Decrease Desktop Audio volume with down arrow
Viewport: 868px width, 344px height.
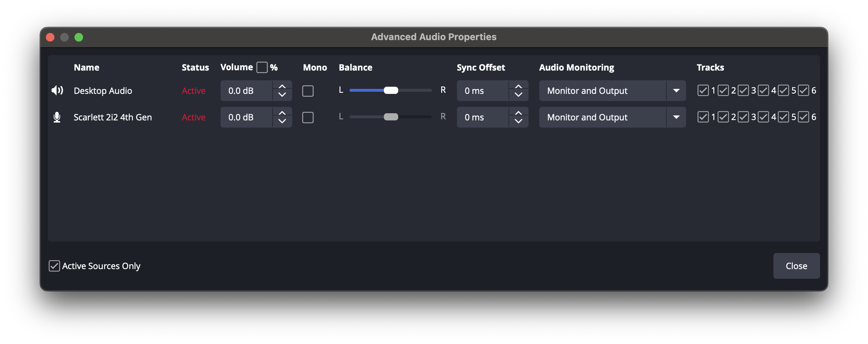(x=282, y=95)
